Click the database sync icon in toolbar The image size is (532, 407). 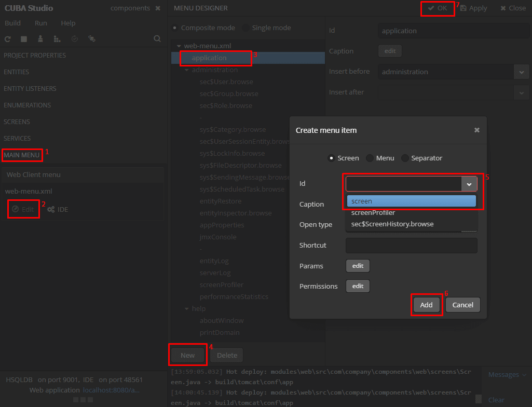(x=91, y=39)
